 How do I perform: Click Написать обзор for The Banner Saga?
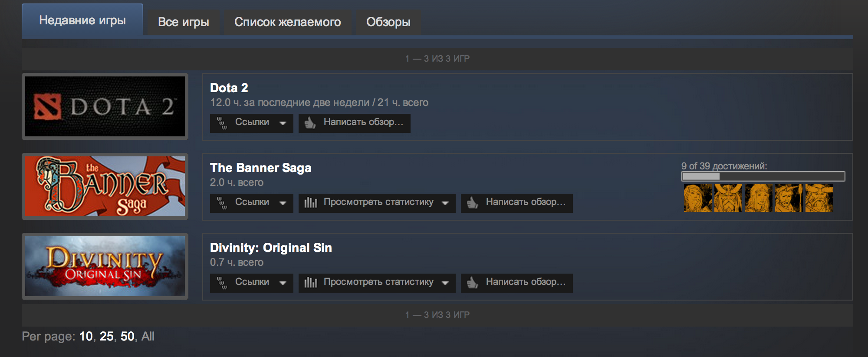(517, 203)
